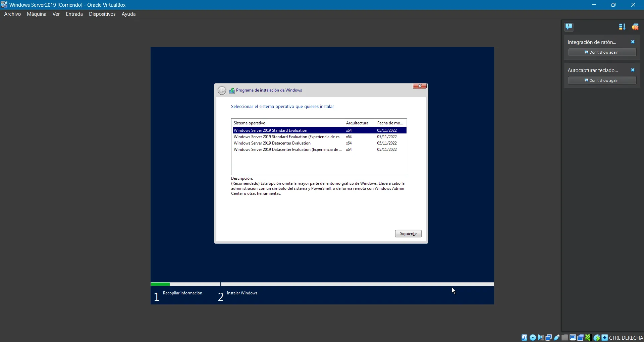Restore down the VirtualBox window
644x342 pixels.
613,5
